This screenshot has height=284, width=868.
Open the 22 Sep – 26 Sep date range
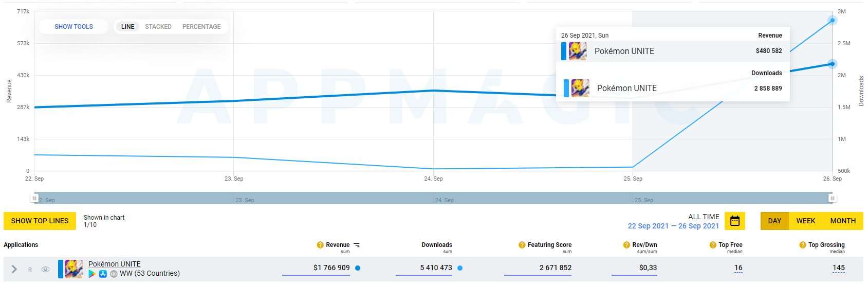click(673, 226)
